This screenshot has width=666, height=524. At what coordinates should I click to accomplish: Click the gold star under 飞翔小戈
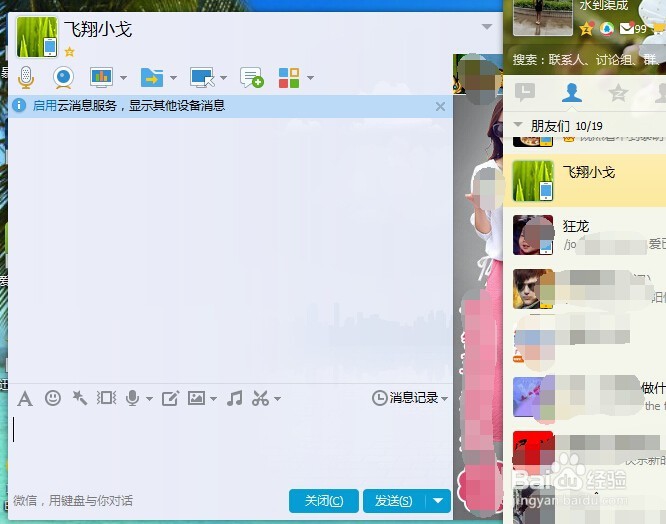click(69, 52)
